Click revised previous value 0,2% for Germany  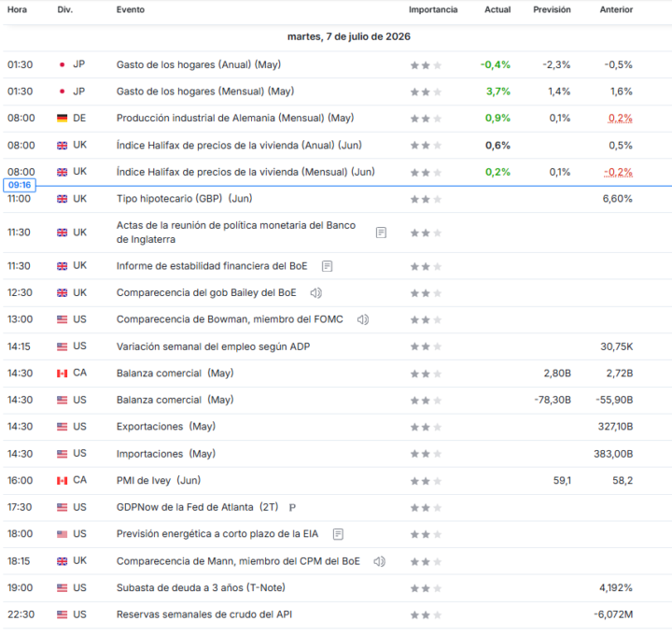pyautogui.click(x=620, y=118)
